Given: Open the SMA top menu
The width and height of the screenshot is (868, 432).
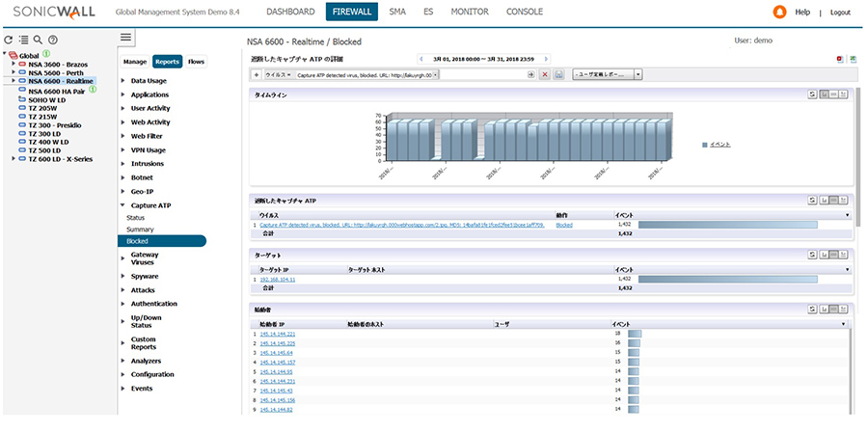Looking at the screenshot, I should pos(397,12).
